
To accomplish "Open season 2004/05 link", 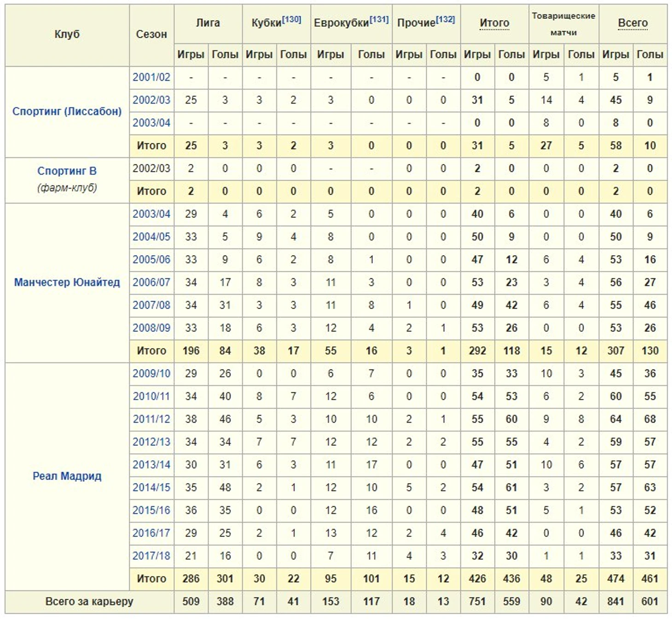I will (151, 237).
